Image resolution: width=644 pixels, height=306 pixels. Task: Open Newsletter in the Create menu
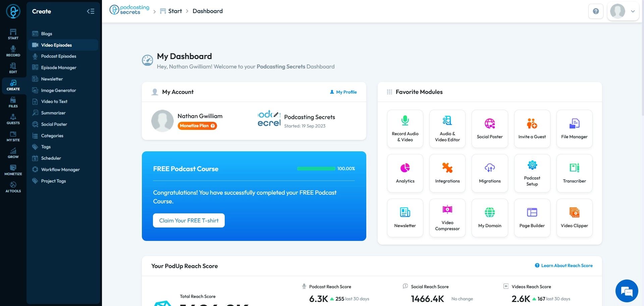[63, 79]
